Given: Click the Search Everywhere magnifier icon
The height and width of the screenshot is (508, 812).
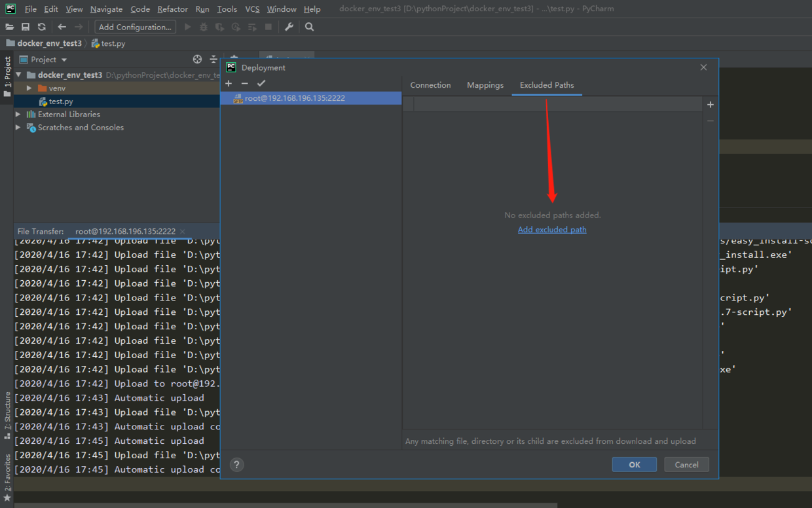Looking at the screenshot, I should (310, 27).
